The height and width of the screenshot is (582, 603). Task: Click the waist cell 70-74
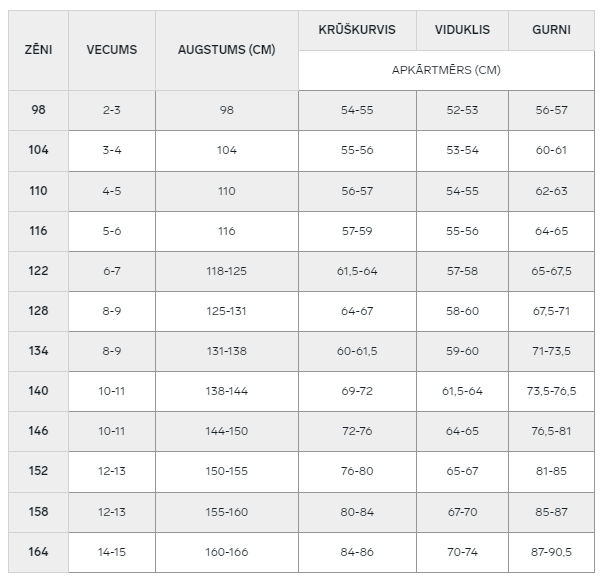point(462,552)
